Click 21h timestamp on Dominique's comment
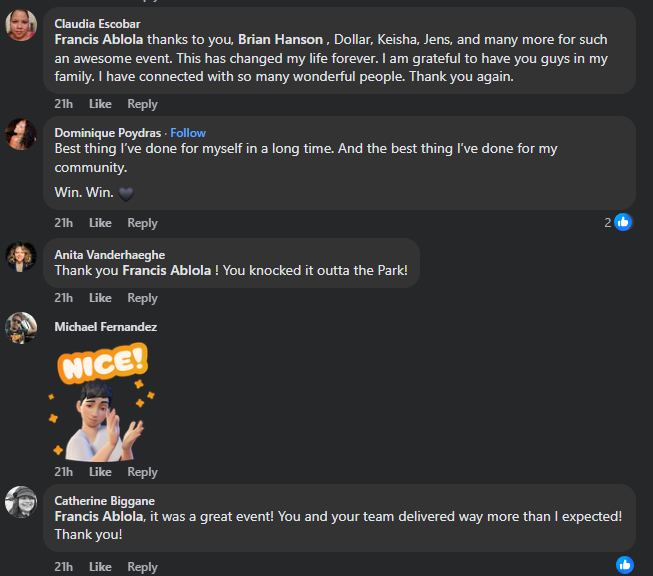This screenshot has height=576, width=653. (64, 223)
